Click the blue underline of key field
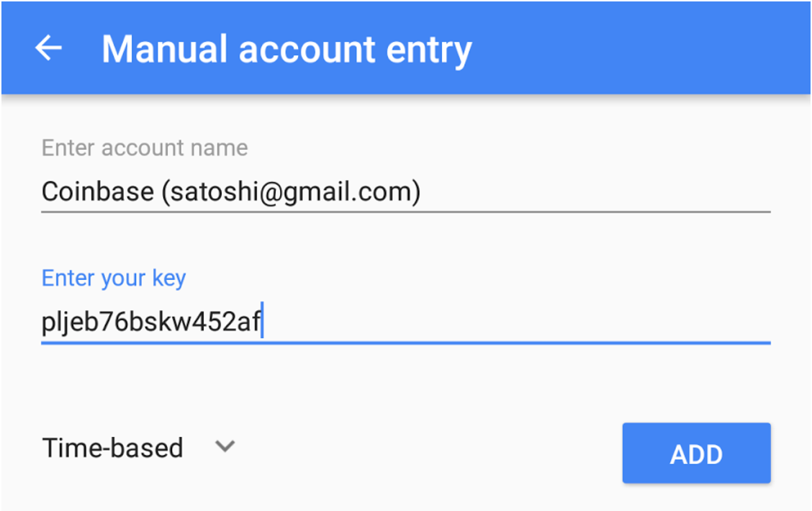The width and height of the screenshot is (812, 511). tap(406, 343)
